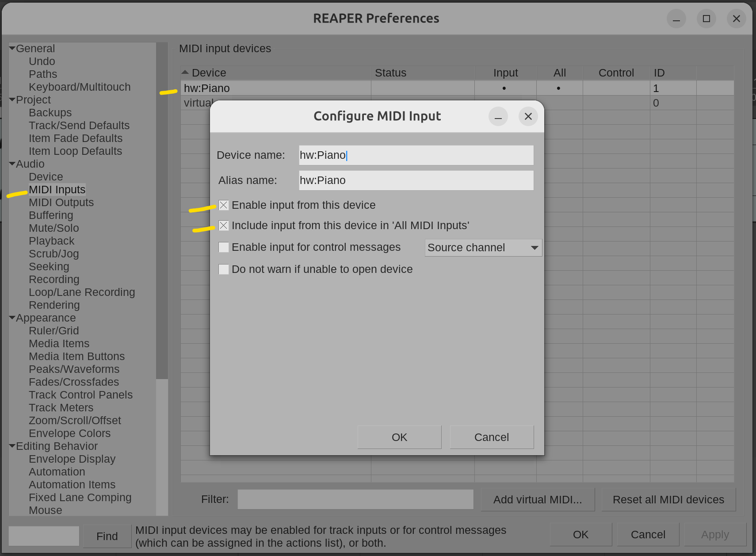Screen dimensions: 756x556
Task: Collapse the Appearance tree section
Action: 12,318
